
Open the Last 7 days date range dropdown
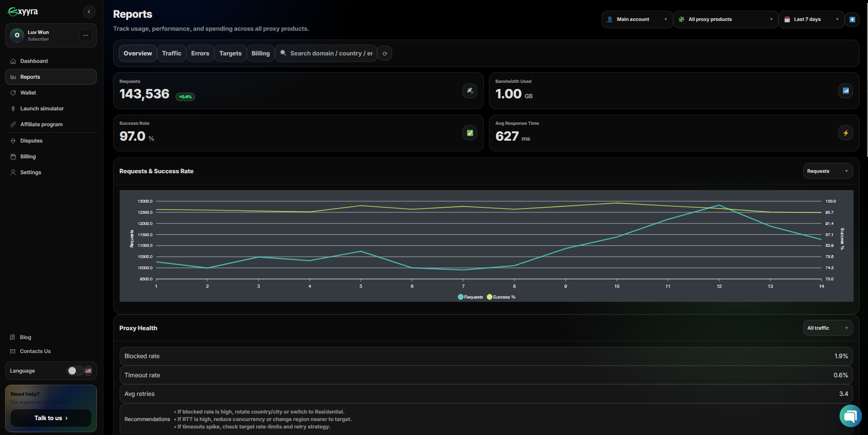811,20
